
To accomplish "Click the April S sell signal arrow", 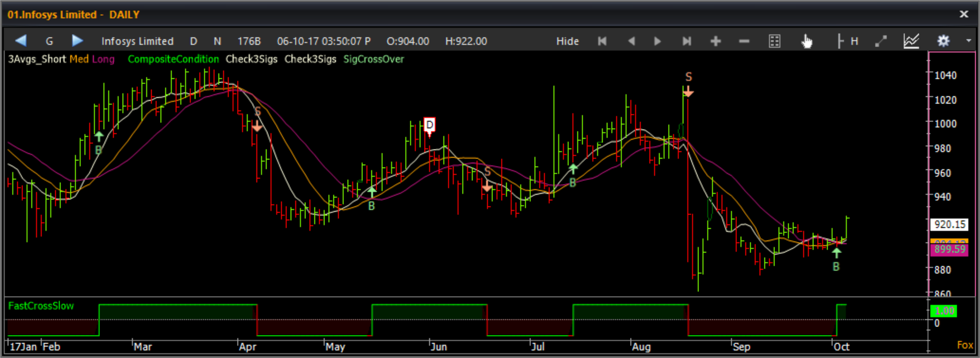I will [258, 126].
